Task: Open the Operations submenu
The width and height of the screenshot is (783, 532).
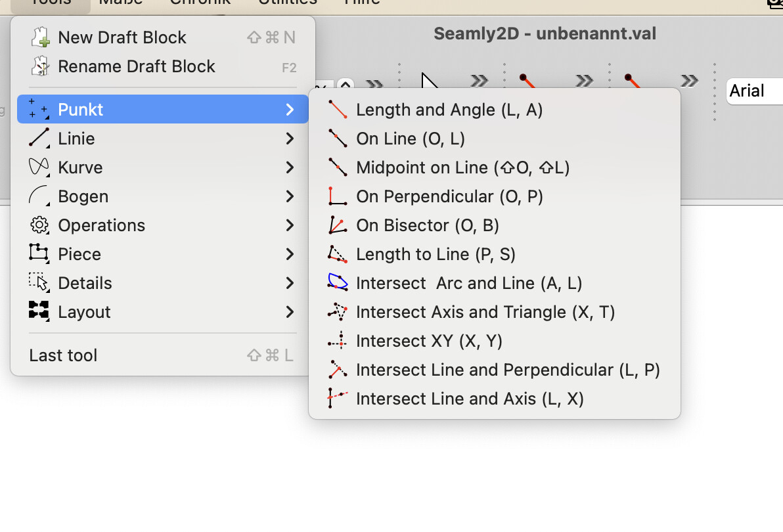Action: (101, 225)
